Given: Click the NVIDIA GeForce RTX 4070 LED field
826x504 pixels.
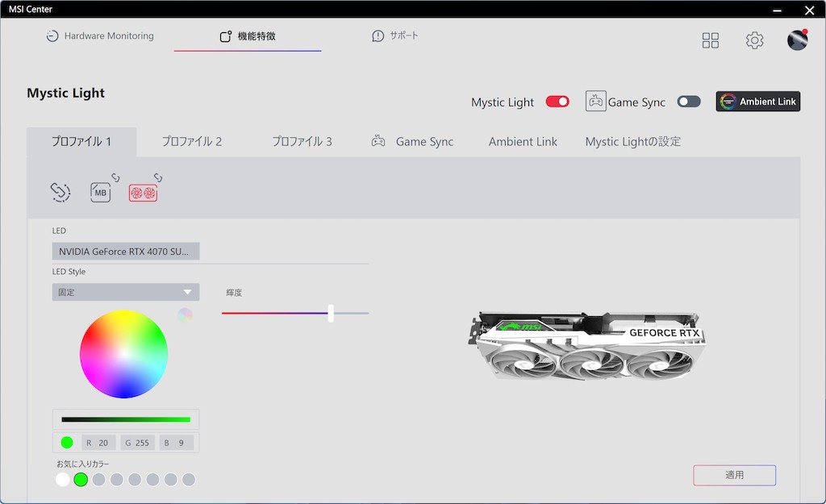Looking at the screenshot, I should (x=125, y=252).
